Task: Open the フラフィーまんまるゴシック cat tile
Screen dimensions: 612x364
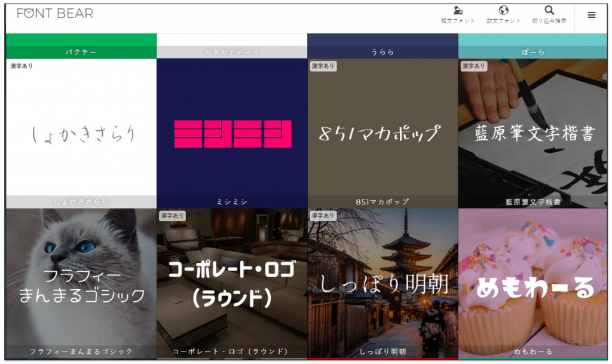Action: 81,284
